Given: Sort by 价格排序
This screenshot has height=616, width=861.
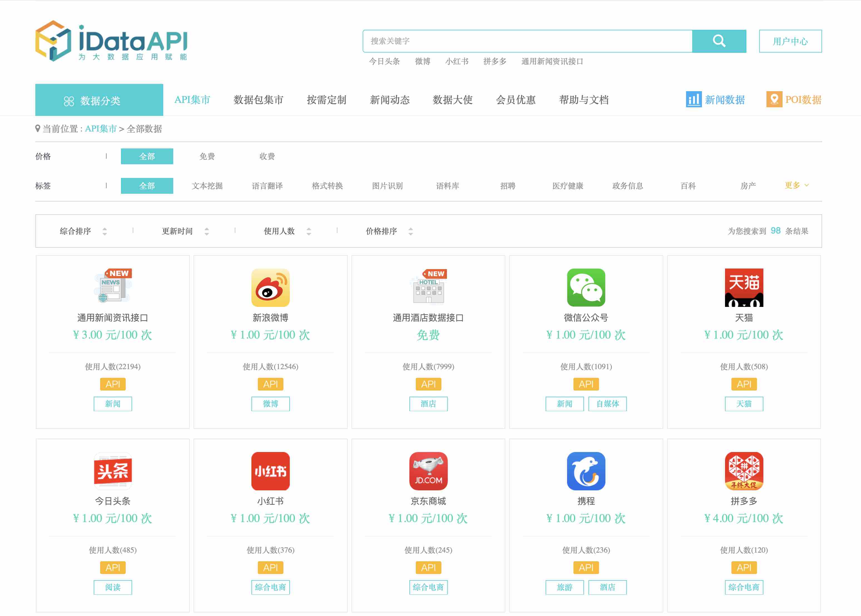Looking at the screenshot, I should 389,231.
